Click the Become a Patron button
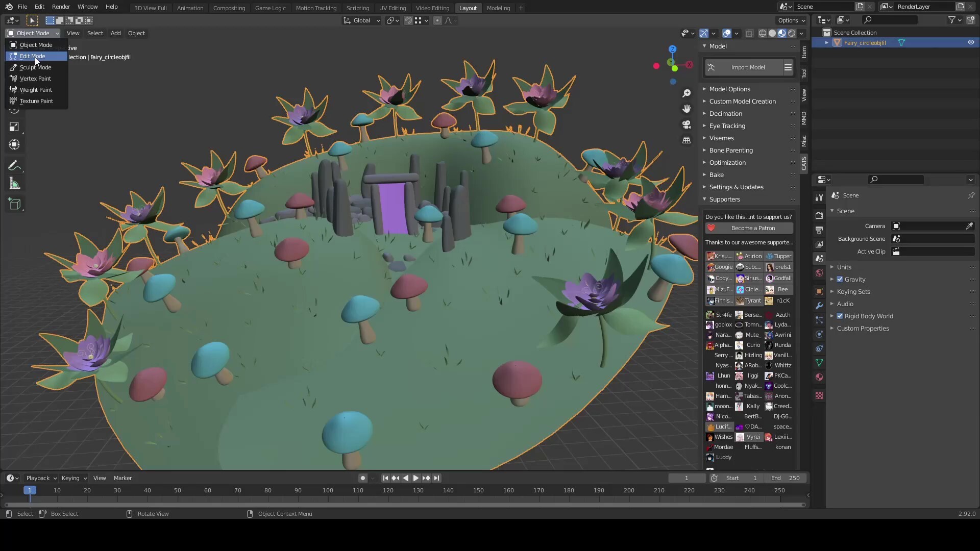Viewport: 980px width, 551px height. [x=749, y=228]
